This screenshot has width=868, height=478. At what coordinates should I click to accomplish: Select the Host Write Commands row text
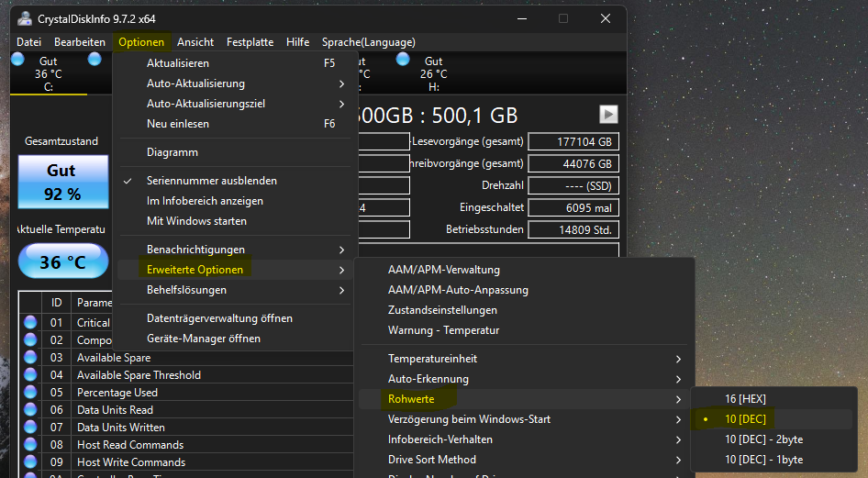tap(131, 462)
